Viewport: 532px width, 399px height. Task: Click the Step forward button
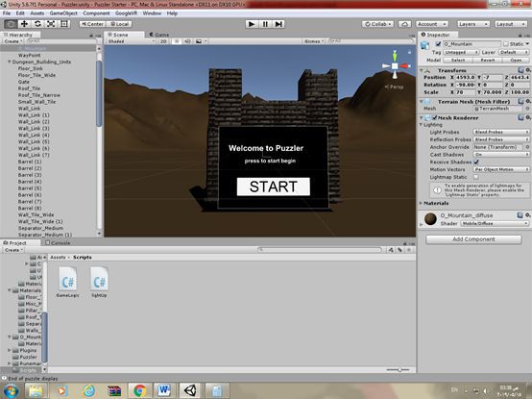278,24
